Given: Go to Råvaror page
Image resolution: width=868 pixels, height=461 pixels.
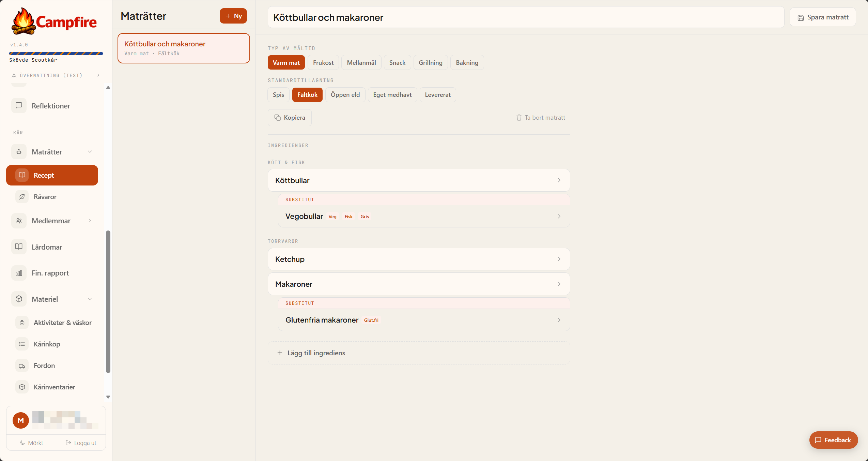Looking at the screenshot, I should tap(52, 197).
